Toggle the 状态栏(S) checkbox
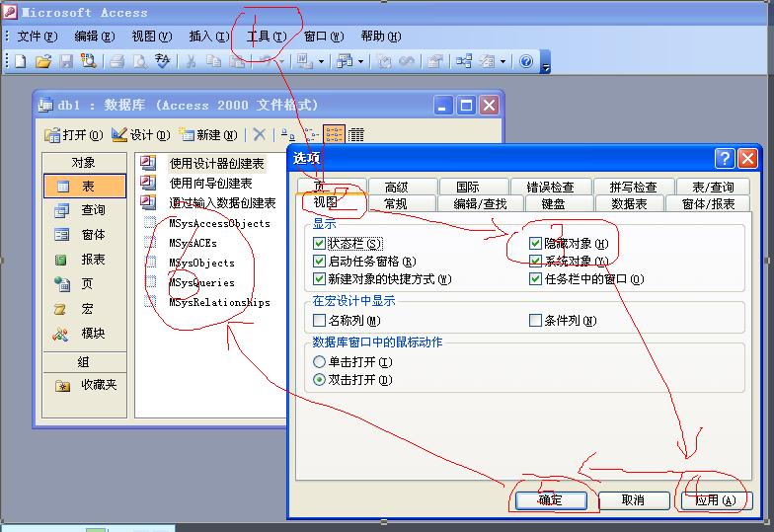 [319, 243]
